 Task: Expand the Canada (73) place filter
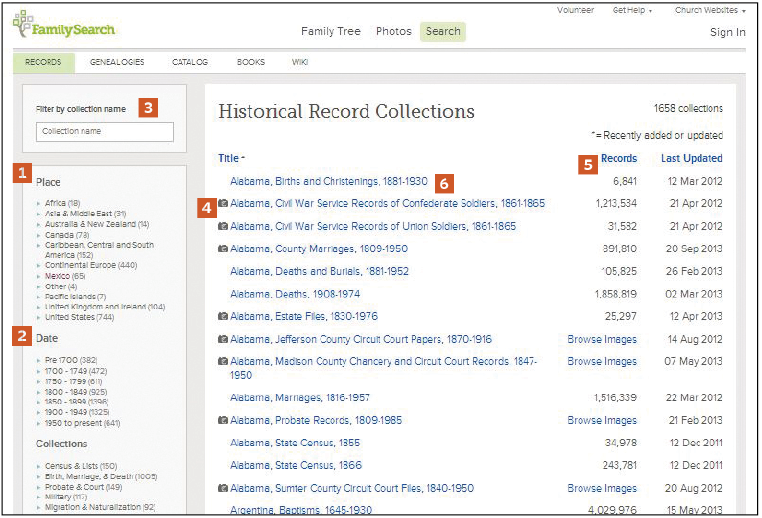pos(38,235)
